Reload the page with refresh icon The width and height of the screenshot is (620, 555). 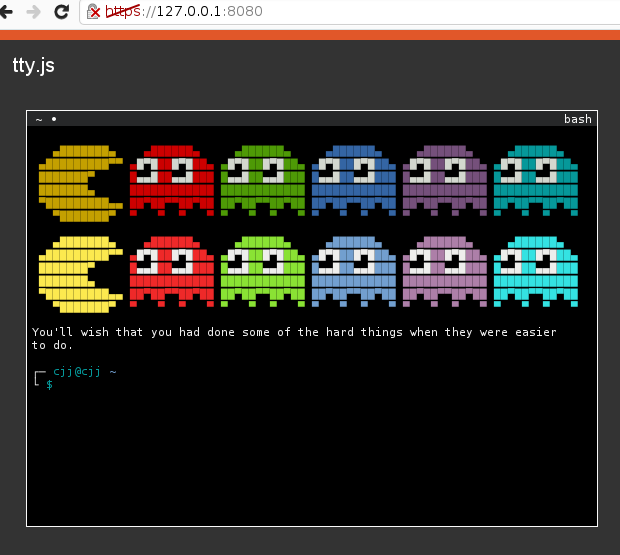tap(61, 11)
